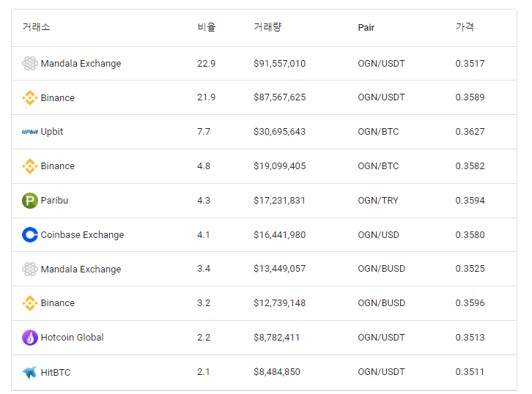Screen dimensions: 532x394
Task: Select the 4.1 share value
Action: 204,234
